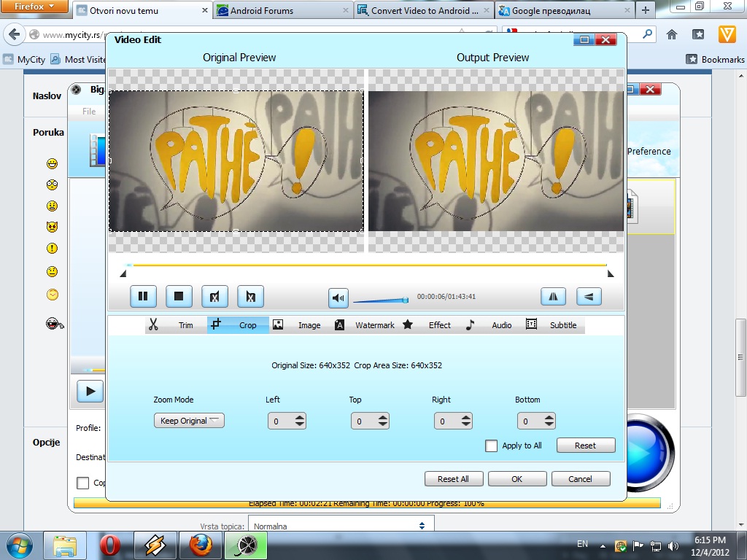Toggle the checkbox near Profile in converter
The height and width of the screenshot is (560, 747).
83,483
